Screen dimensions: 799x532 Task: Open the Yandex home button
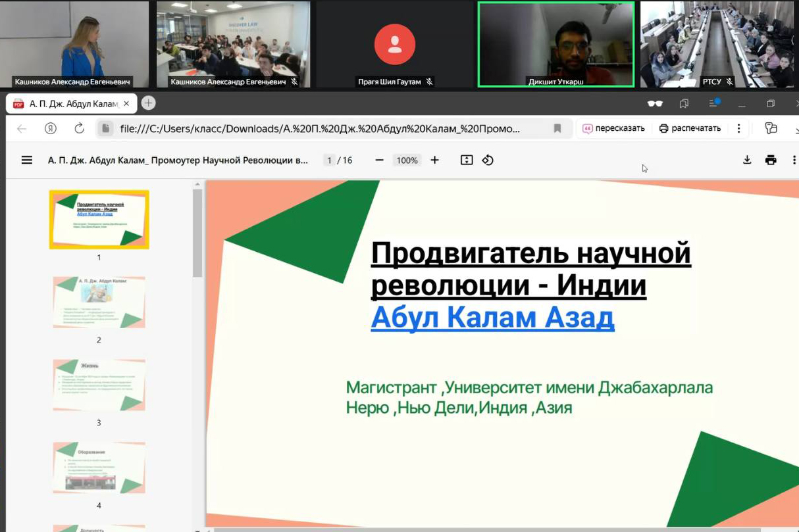pyautogui.click(x=51, y=128)
